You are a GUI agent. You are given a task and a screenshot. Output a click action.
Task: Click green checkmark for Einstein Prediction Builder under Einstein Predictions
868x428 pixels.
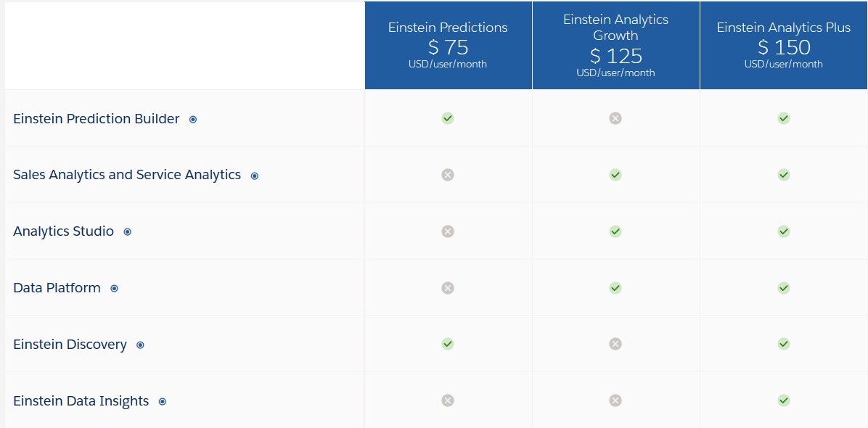coord(448,118)
